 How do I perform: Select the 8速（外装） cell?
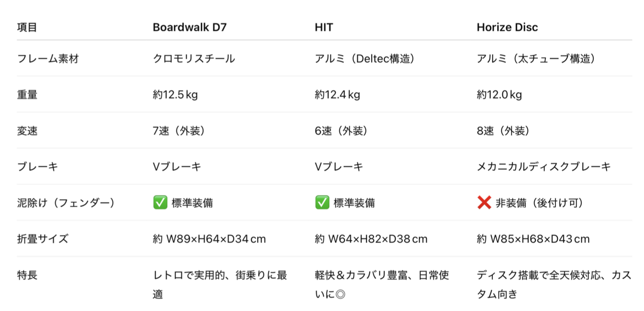point(503,131)
